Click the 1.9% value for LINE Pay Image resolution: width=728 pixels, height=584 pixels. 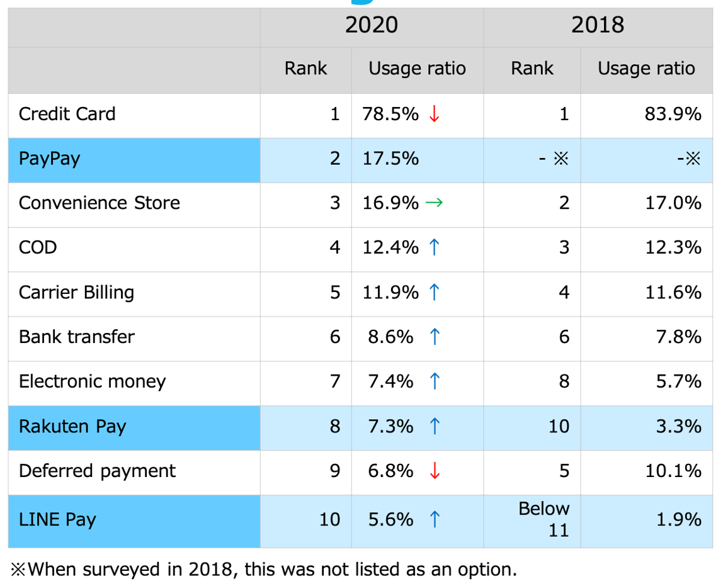click(678, 520)
